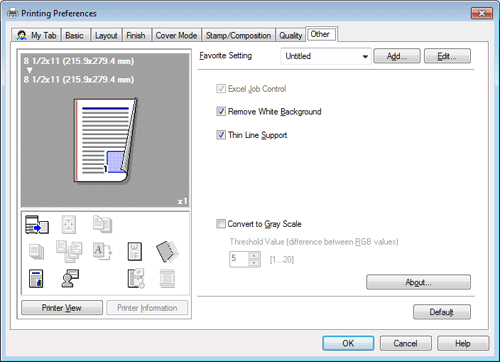
Task: Click the printer output method icon with blue arrow
Action: [37, 224]
